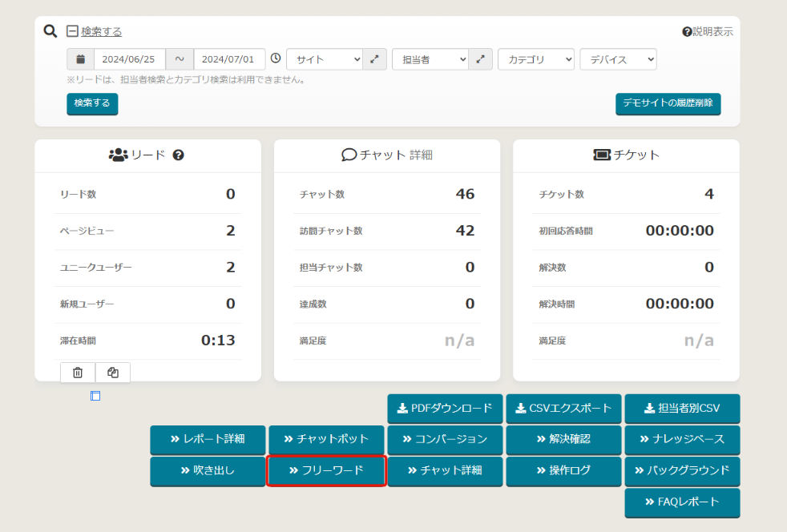Screen dimensions: 787x532
Task: Click the clock icon after the end date
Action: click(x=276, y=59)
